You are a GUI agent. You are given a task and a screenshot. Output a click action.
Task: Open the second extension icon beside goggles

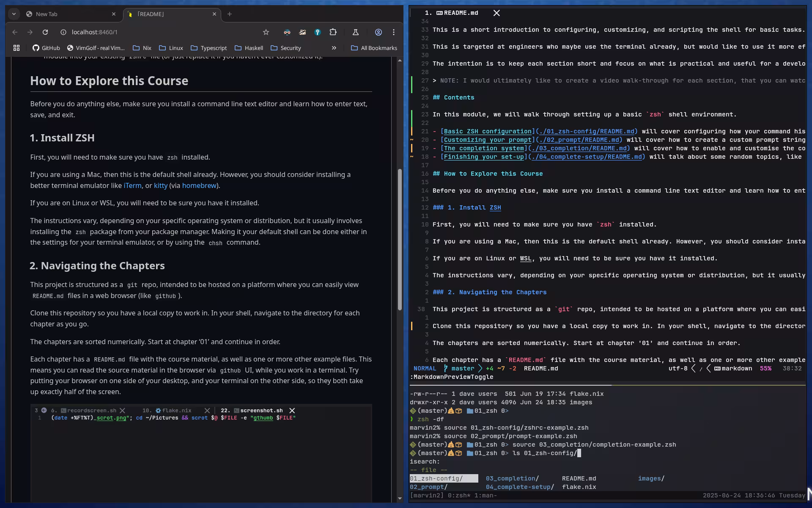pyautogui.click(x=302, y=32)
